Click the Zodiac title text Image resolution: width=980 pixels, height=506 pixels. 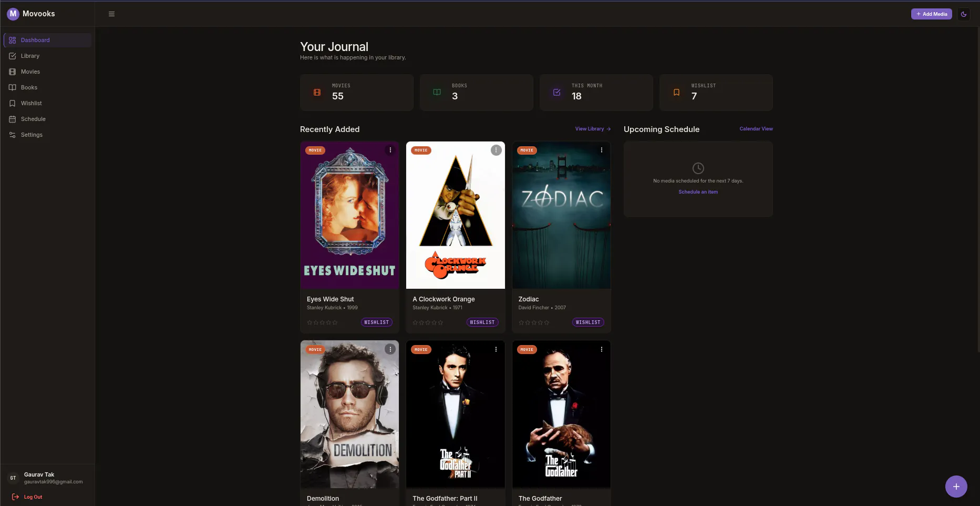click(x=529, y=299)
